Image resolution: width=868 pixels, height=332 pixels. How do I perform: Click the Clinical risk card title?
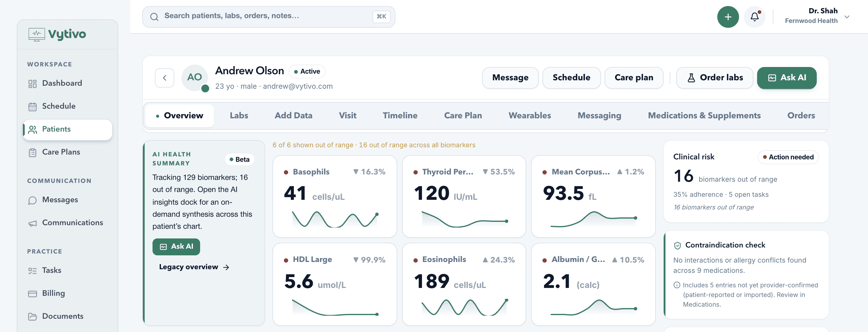(693, 157)
